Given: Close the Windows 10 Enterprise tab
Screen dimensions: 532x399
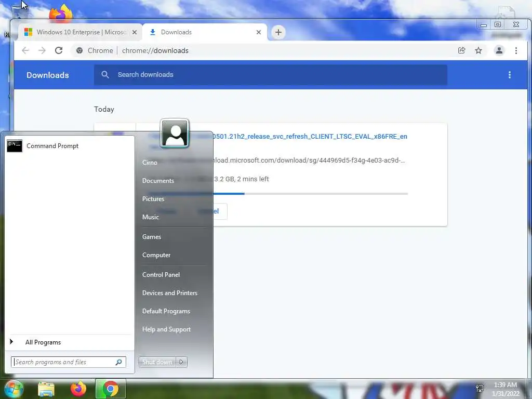Looking at the screenshot, I should pos(135,32).
